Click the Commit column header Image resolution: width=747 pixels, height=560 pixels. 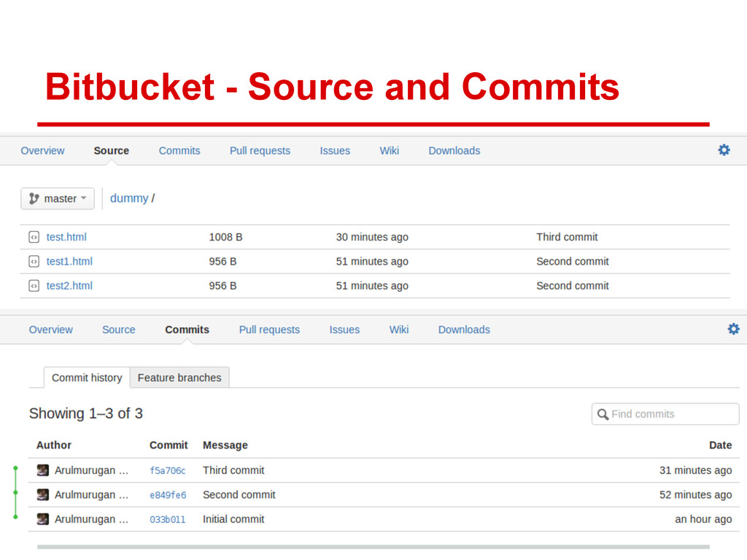pos(169,446)
